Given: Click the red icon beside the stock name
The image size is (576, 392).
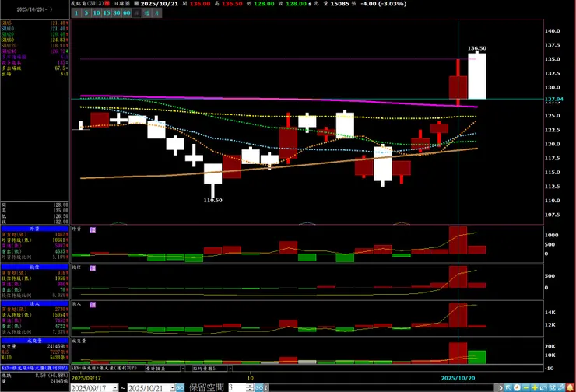Looking at the screenshot, I should (x=107, y=3).
